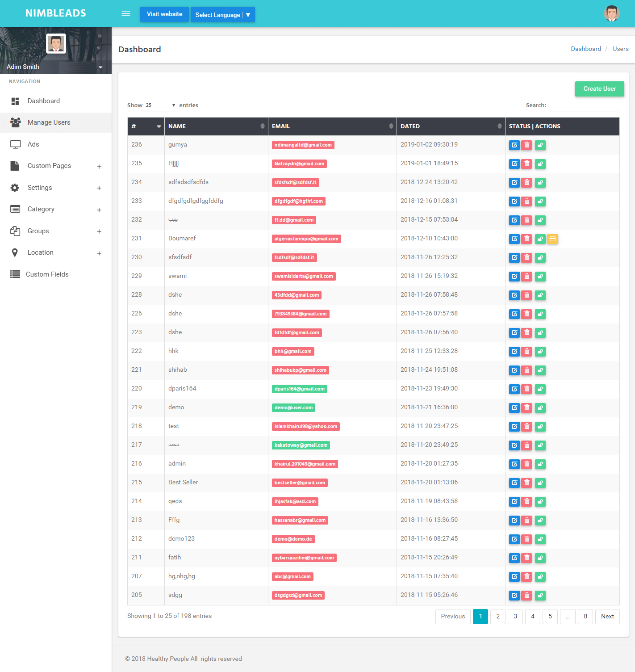The width and height of the screenshot is (635, 672).
Task: Toggle the lock status for user sdgg
Action: click(540, 596)
